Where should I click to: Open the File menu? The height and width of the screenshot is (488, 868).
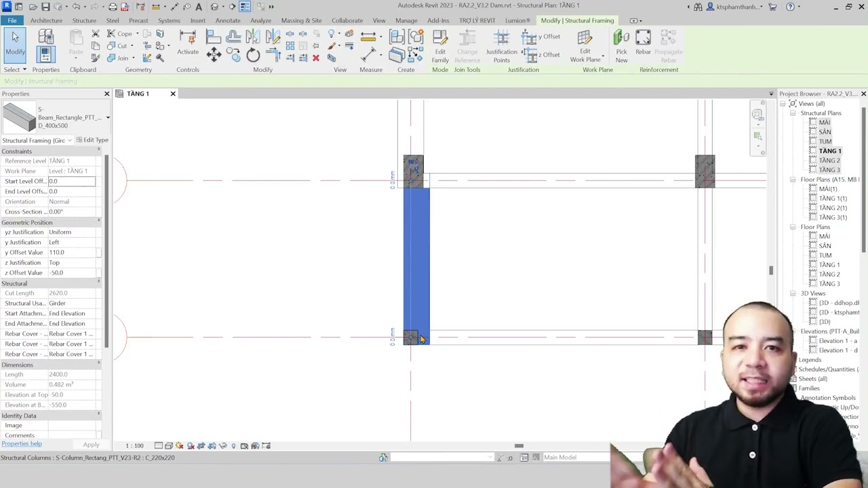(12, 20)
